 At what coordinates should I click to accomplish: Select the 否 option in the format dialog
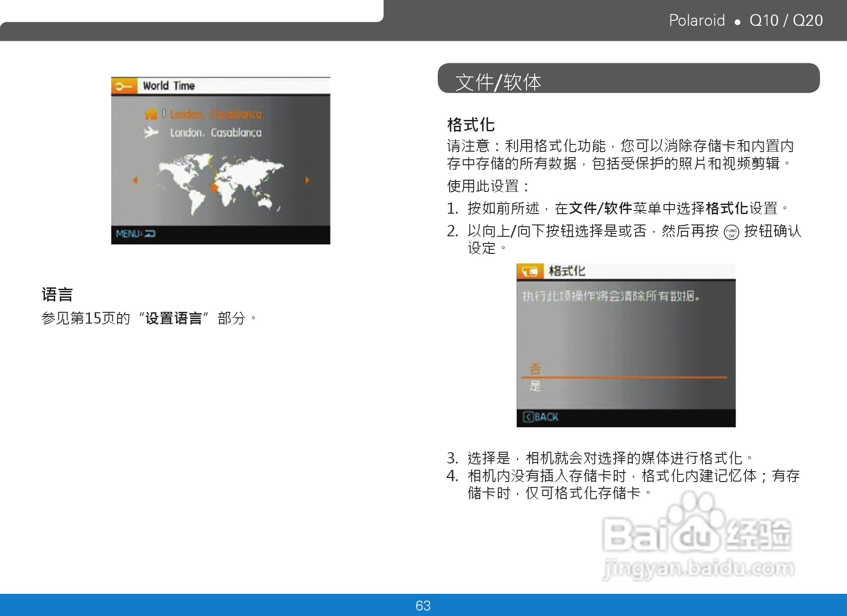535,369
